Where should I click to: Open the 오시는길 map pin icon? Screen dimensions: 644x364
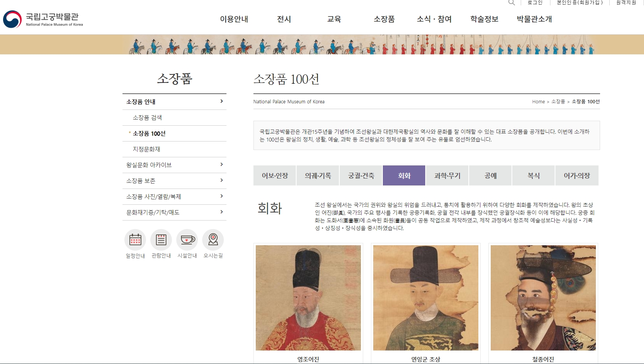click(213, 240)
